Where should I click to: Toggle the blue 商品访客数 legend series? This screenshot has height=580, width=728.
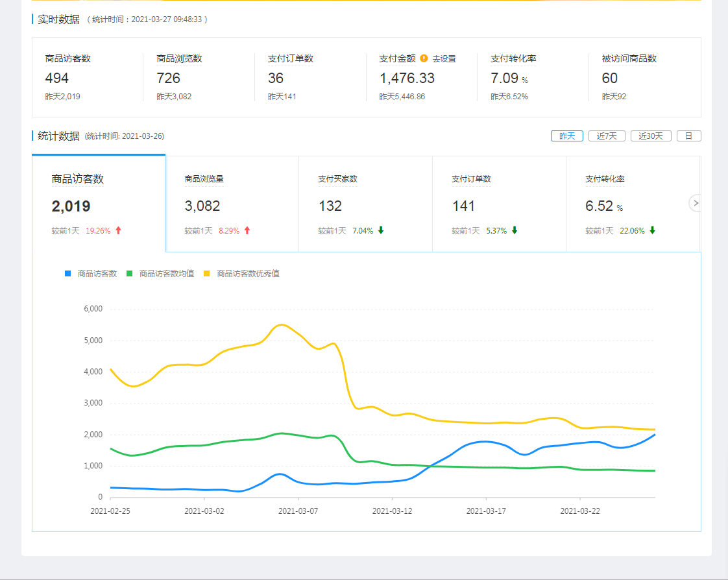click(x=91, y=274)
